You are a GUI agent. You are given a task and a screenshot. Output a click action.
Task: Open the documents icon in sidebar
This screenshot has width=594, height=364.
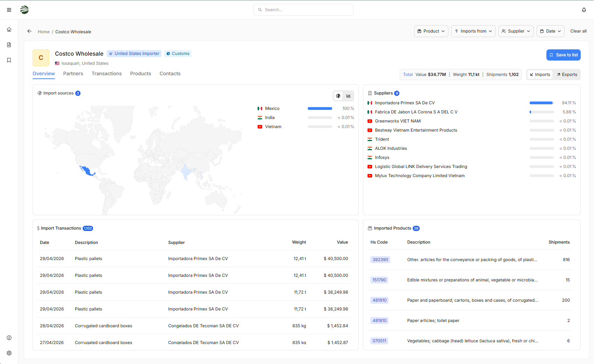coord(9,45)
